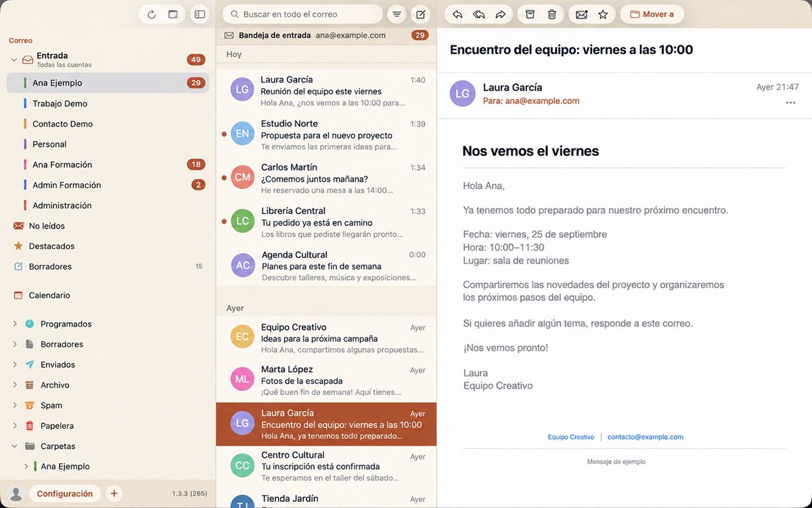Click Laura García's LG sender avatar in header
Viewport: 812px width, 508px height.
pyautogui.click(x=463, y=93)
